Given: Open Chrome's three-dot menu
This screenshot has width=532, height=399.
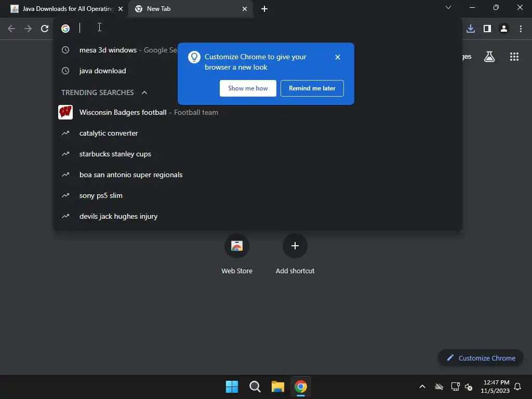Looking at the screenshot, I should click(x=521, y=29).
